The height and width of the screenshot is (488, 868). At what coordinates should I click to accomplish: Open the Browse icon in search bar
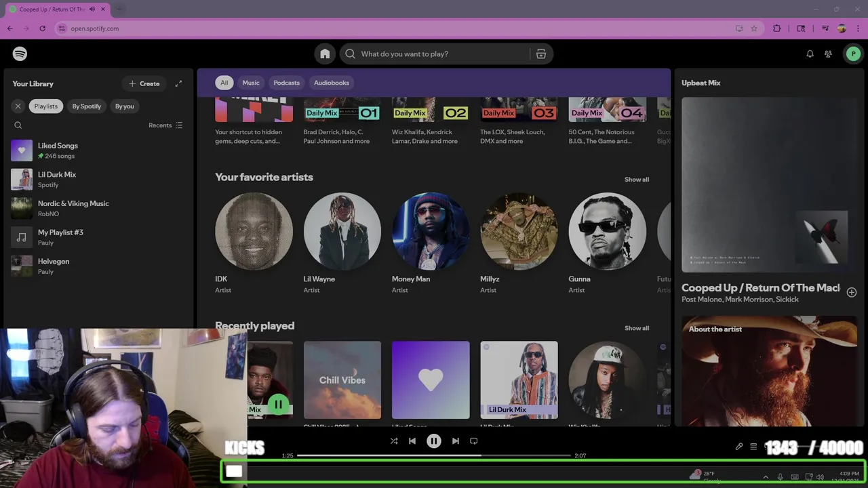pos(541,54)
